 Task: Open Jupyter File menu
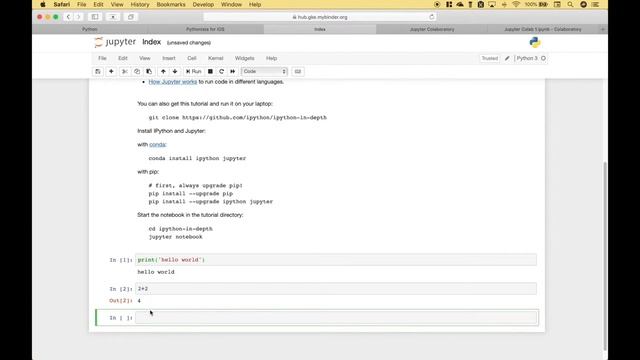tap(102, 58)
